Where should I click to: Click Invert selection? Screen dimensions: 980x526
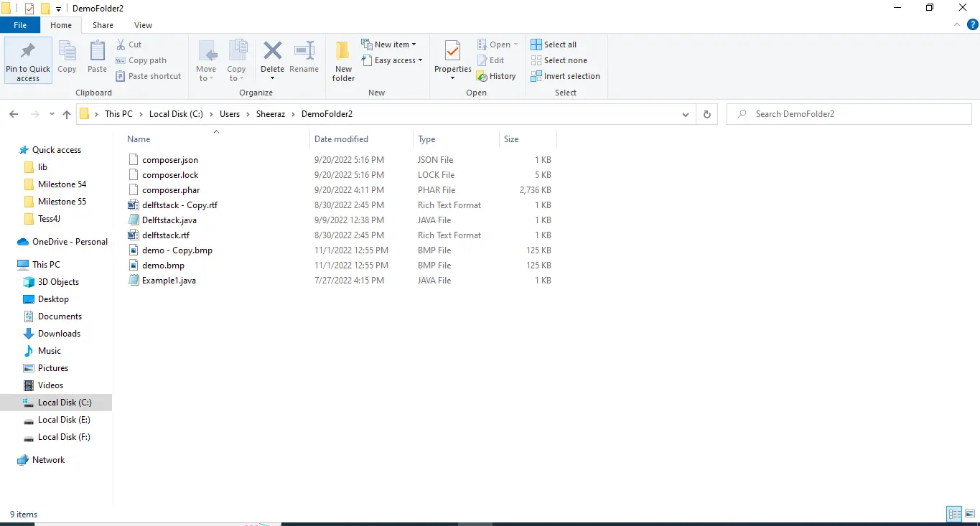[x=565, y=76]
